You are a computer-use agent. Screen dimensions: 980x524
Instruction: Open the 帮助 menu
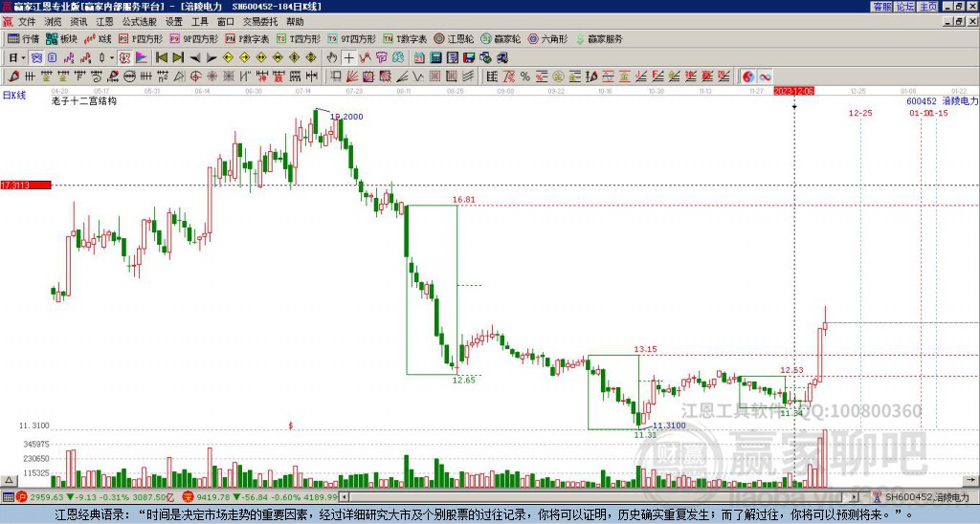pos(295,22)
